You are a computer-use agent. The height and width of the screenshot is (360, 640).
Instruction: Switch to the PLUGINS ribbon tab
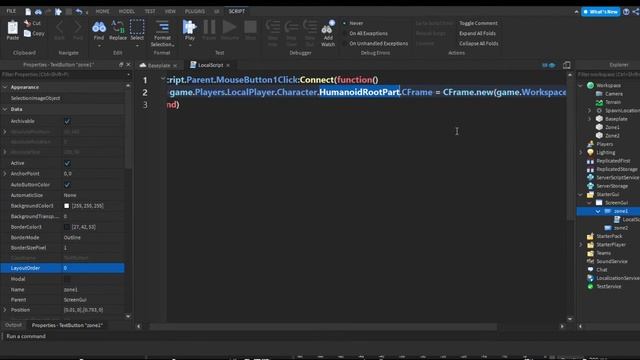[x=195, y=11]
